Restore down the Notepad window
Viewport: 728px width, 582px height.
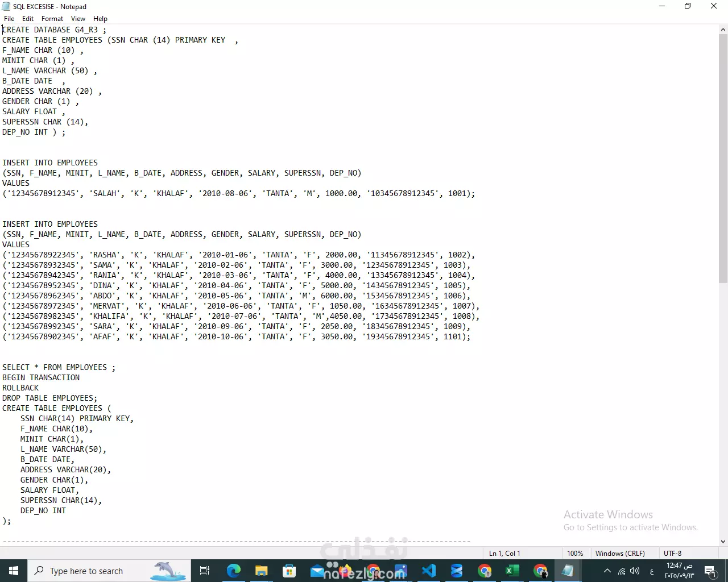[x=688, y=6]
